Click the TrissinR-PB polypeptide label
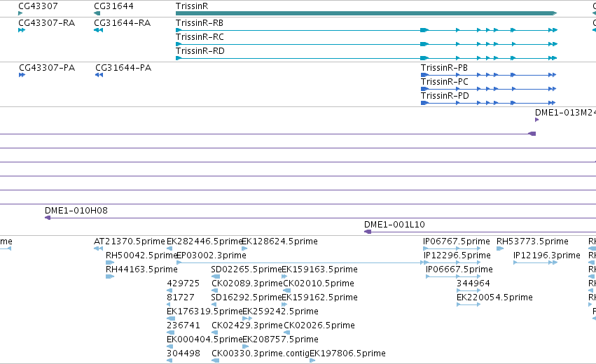The width and height of the screenshot is (596, 364). click(444, 68)
